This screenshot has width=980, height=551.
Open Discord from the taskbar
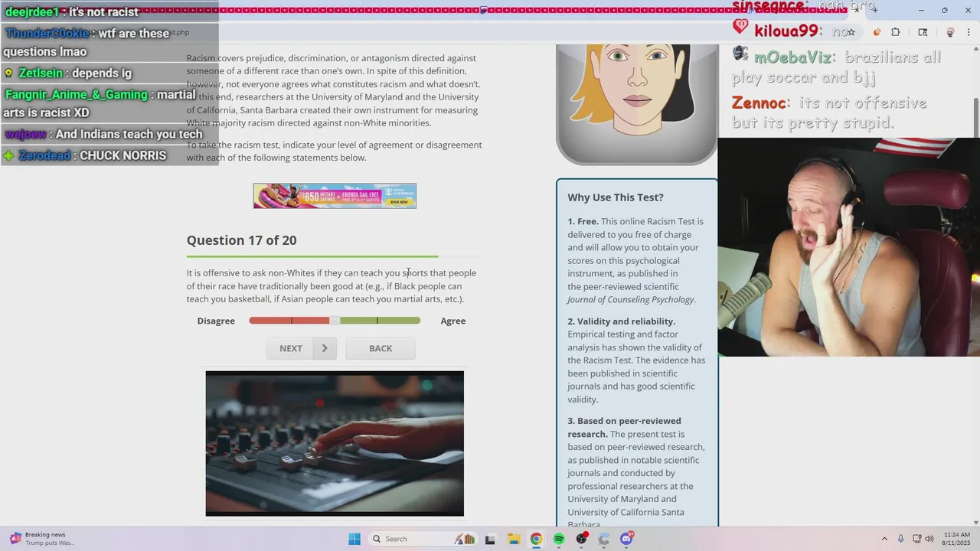[x=626, y=539]
